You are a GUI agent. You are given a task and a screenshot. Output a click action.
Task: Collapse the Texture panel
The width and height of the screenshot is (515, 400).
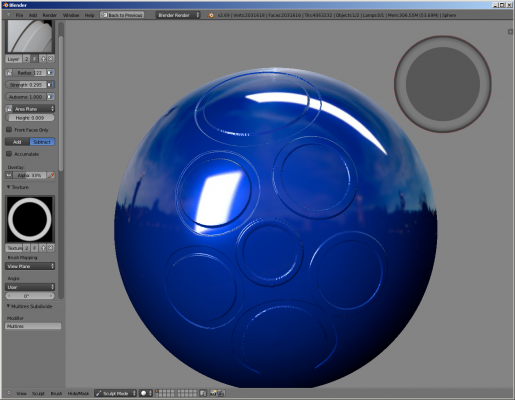pyautogui.click(x=8, y=187)
